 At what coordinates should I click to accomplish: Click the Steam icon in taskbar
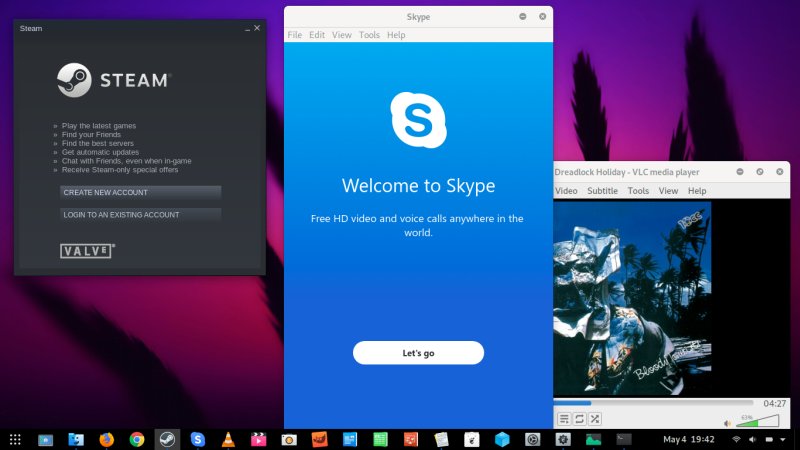click(167, 439)
